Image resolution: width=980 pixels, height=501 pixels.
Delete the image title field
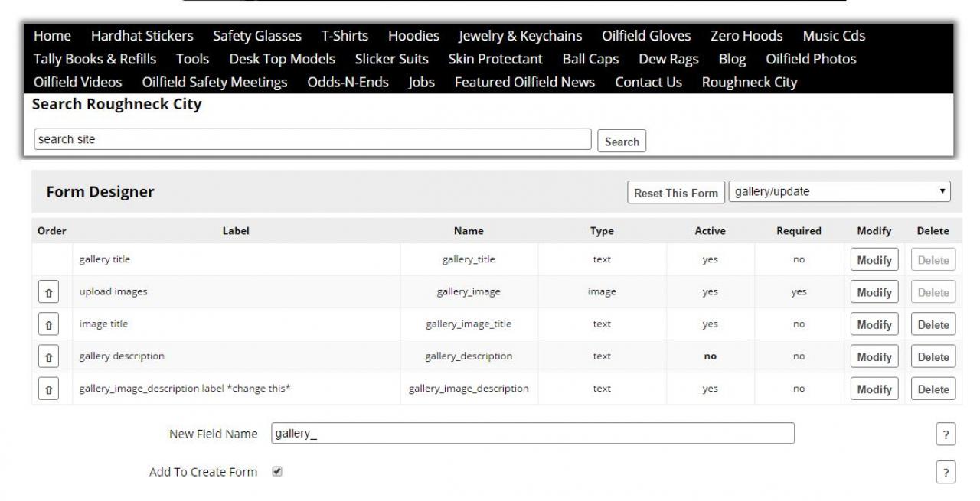tap(933, 324)
